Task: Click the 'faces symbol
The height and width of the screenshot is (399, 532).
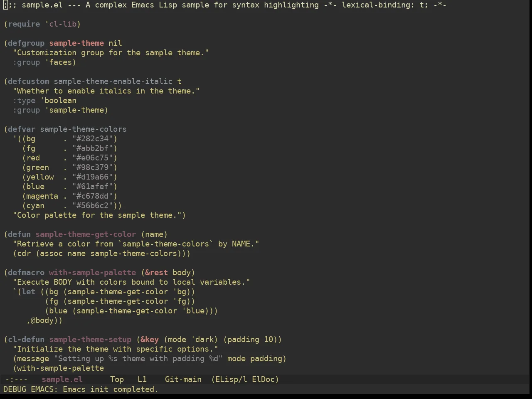Action: click(x=58, y=62)
